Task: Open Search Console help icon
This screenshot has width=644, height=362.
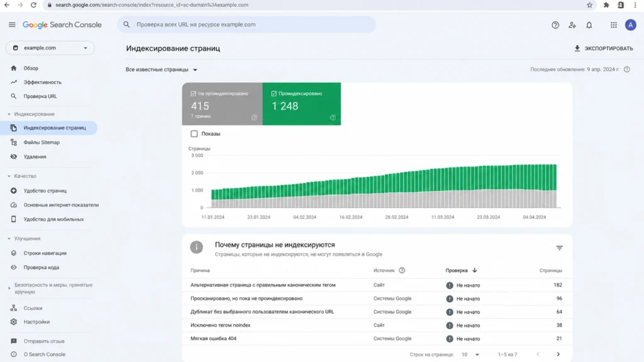Action: click(555, 25)
